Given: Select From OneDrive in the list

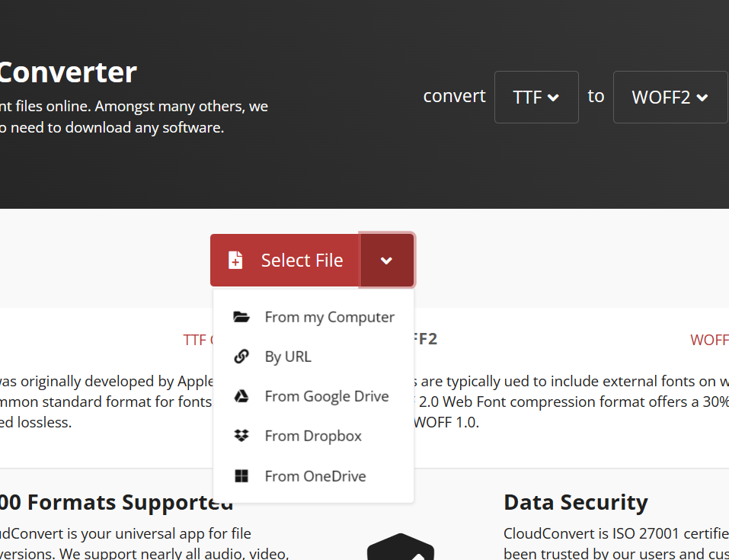Looking at the screenshot, I should click(x=315, y=476).
